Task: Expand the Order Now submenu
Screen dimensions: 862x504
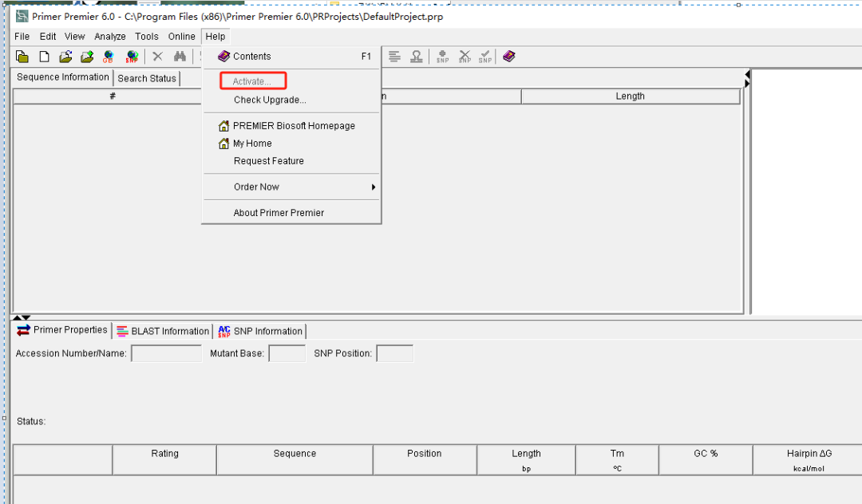Action: [x=291, y=187]
